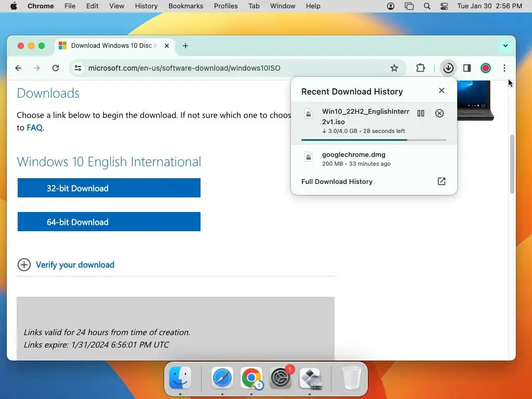Open Spotlight search in menu bar

coord(427,6)
